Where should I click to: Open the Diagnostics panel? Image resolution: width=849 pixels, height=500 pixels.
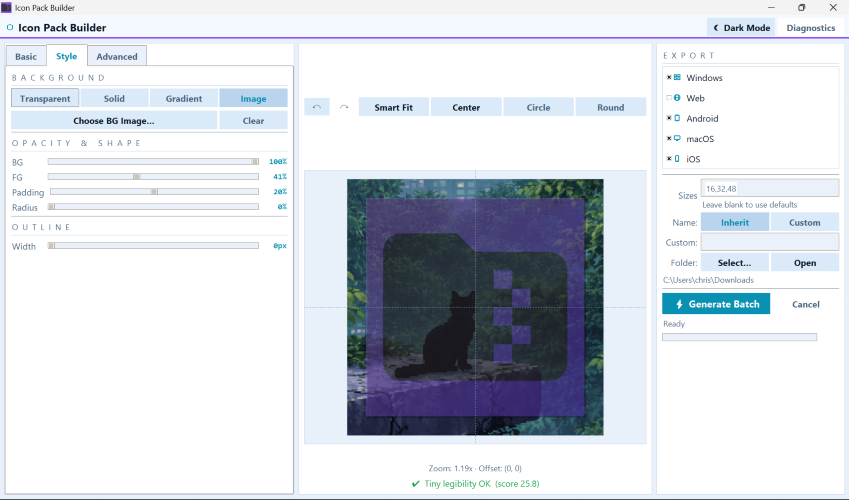pos(810,28)
